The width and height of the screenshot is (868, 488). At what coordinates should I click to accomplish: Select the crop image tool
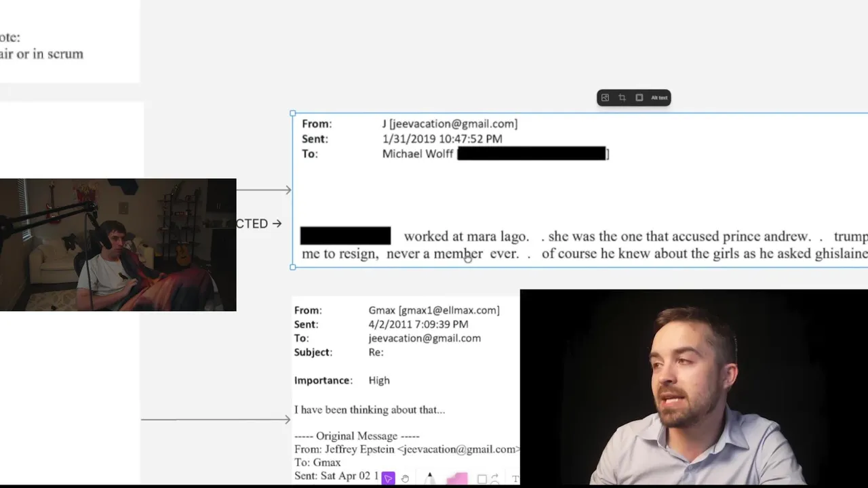pos(622,98)
